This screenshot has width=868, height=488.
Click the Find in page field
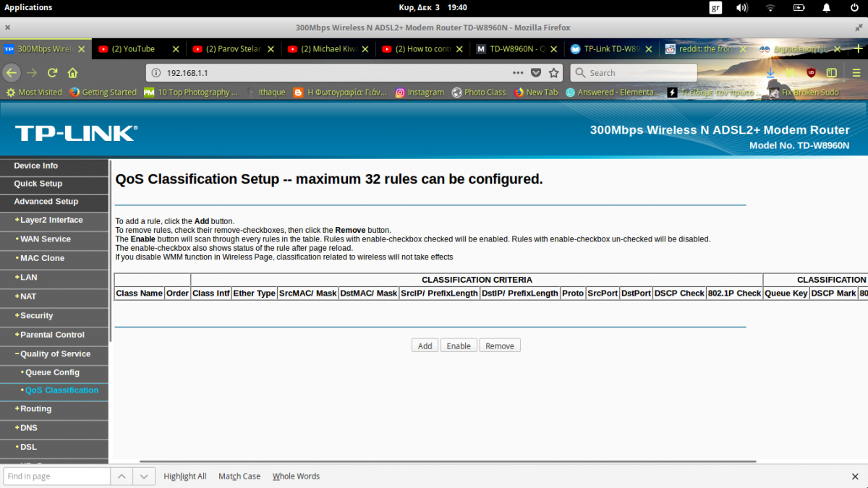click(56, 476)
